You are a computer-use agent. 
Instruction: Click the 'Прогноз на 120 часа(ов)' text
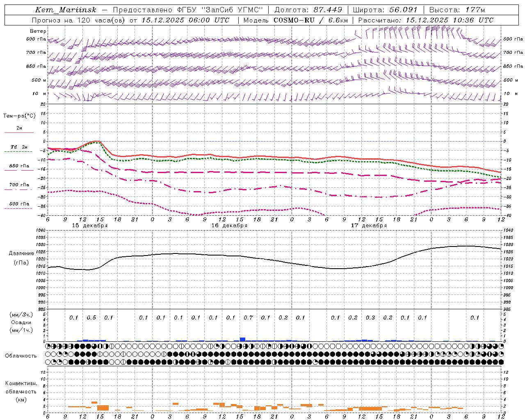(x=79, y=20)
